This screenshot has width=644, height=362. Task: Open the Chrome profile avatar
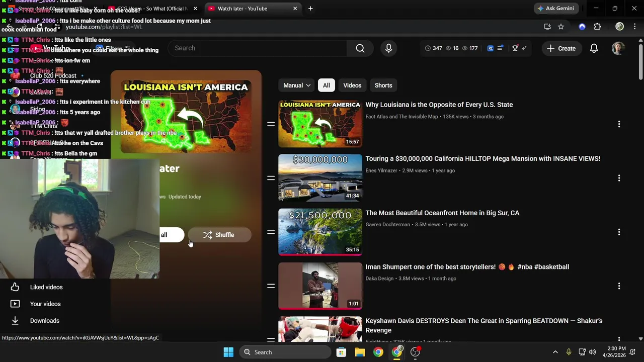pyautogui.click(x=620, y=27)
